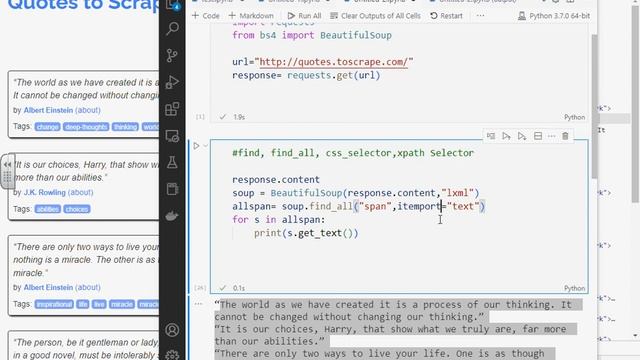Open about link next to first Albert Einstein
The height and width of the screenshot is (360, 640).
coord(88,110)
